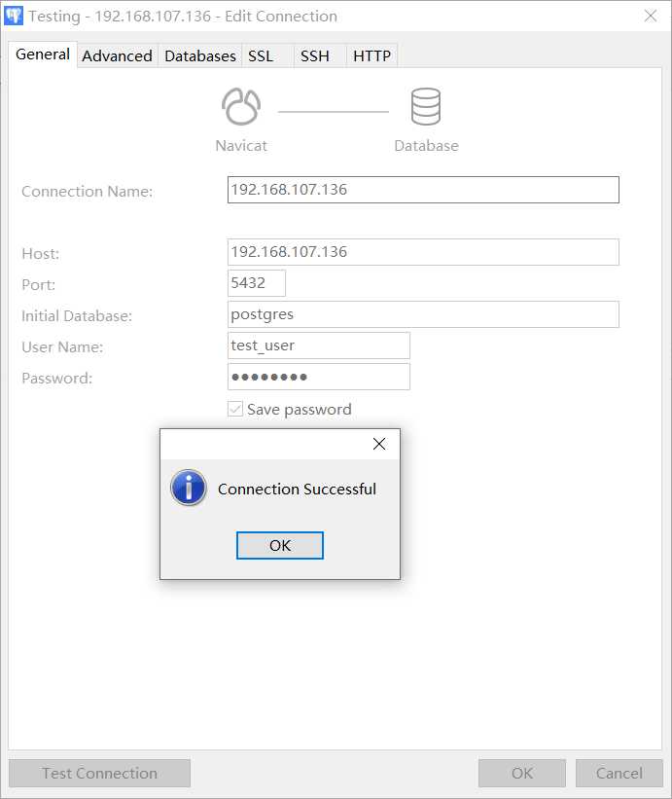
Task: Close the Connection Successful popup with X
Action: (x=379, y=444)
